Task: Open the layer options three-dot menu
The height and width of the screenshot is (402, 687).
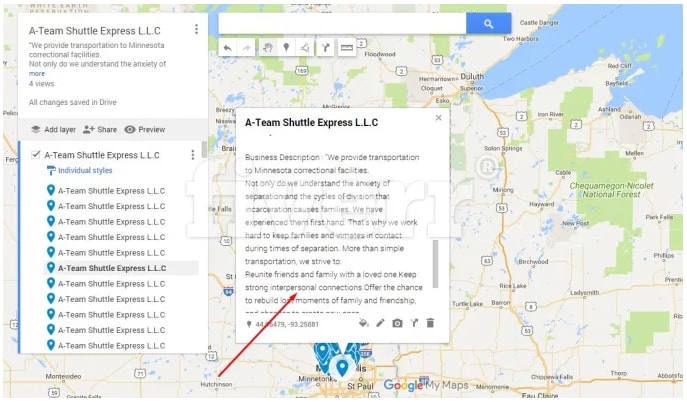Action: 192,155
